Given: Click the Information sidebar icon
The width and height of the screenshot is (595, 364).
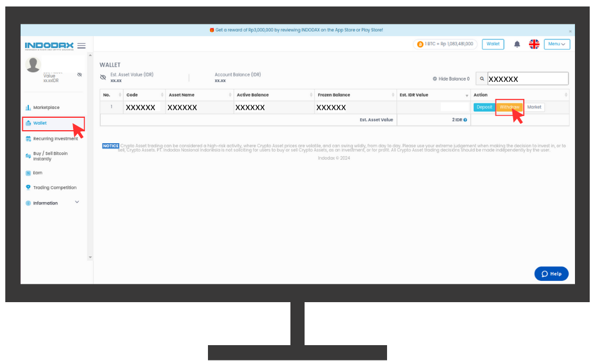Looking at the screenshot, I should coord(28,203).
